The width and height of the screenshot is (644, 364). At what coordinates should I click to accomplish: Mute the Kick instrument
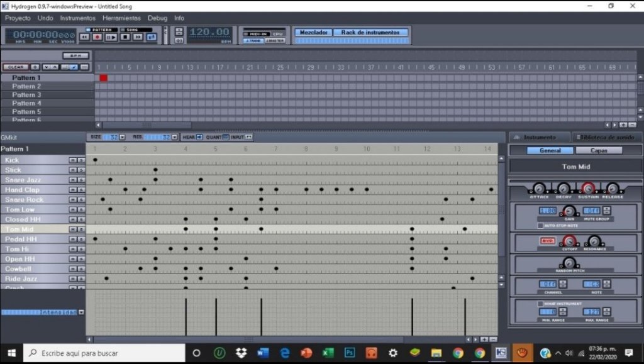[73, 160]
